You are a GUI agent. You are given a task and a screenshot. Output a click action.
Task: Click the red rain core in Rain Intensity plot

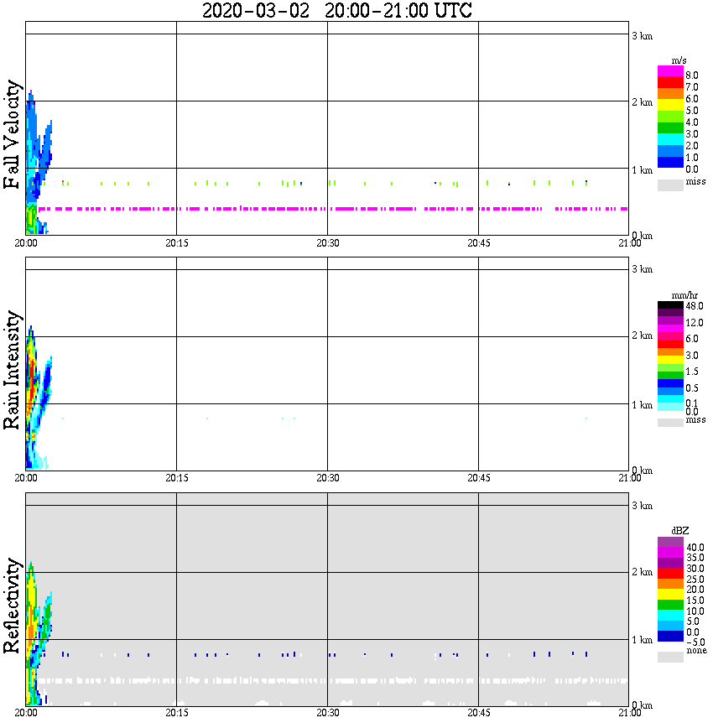pyautogui.click(x=32, y=381)
